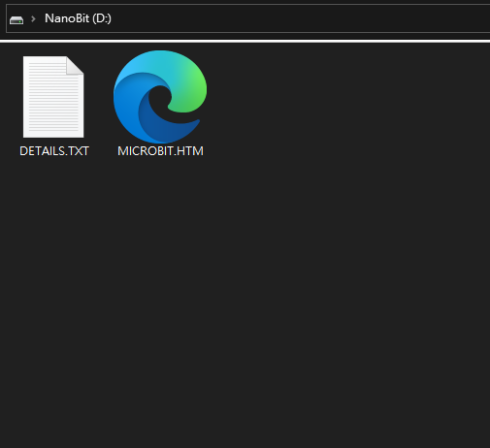
Task: Click the drive icon in the address bar
Action: pos(16,20)
